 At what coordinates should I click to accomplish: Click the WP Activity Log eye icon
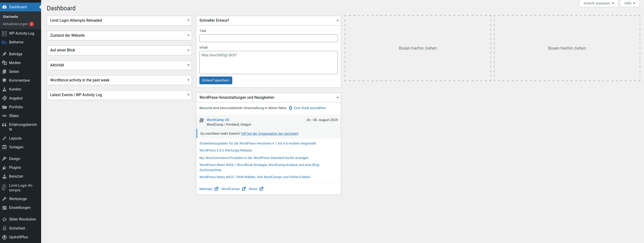(4, 34)
